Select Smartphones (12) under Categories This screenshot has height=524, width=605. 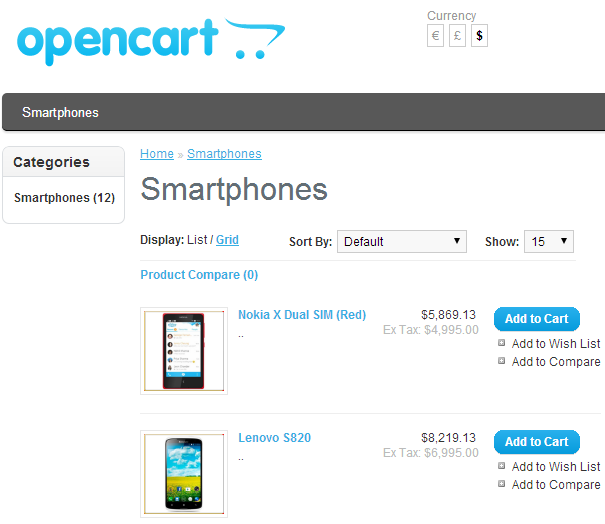pos(64,198)
